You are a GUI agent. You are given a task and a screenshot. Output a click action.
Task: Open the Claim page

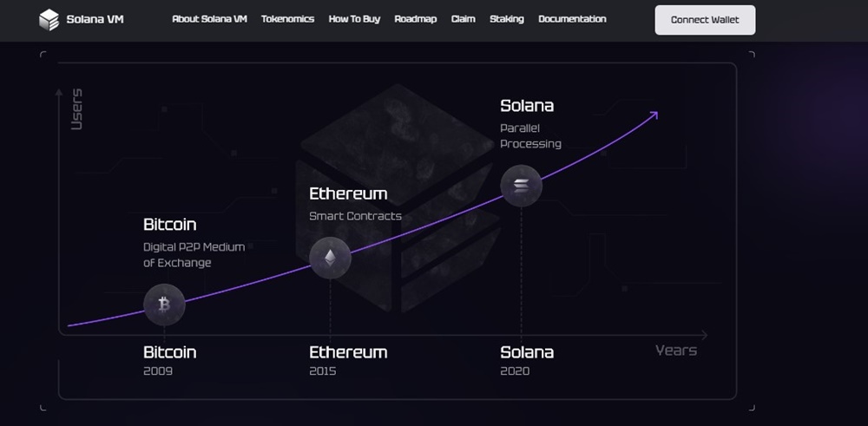(463, 19)
